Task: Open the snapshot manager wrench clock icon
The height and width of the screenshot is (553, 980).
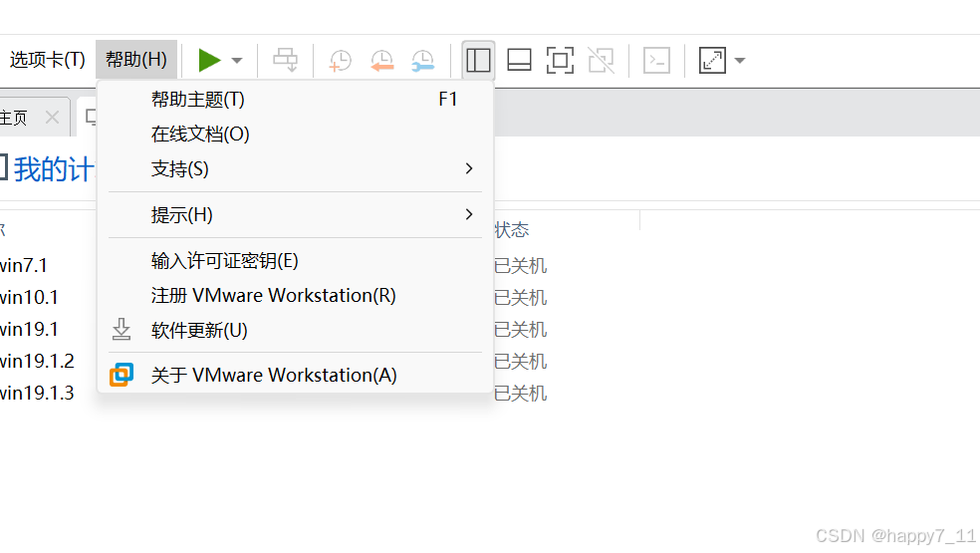Action: (423, 61)
